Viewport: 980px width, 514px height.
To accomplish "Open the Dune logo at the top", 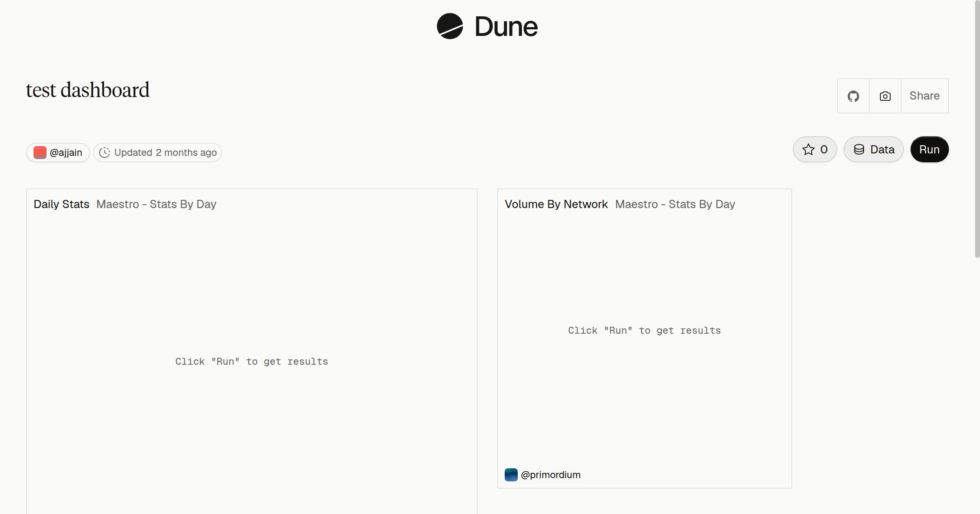I will click(x=487, y=27).
